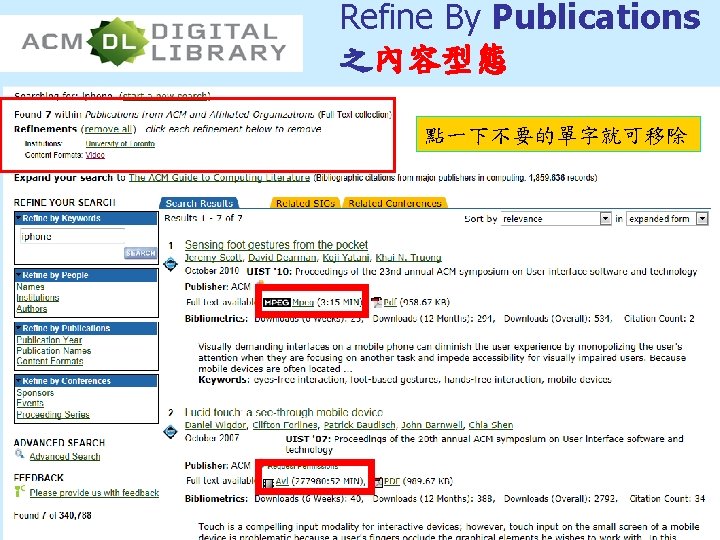Refine by conference Sponsors
Image resolution: width=720 pixels, height=540 pixels.
[x=35, y=393]
